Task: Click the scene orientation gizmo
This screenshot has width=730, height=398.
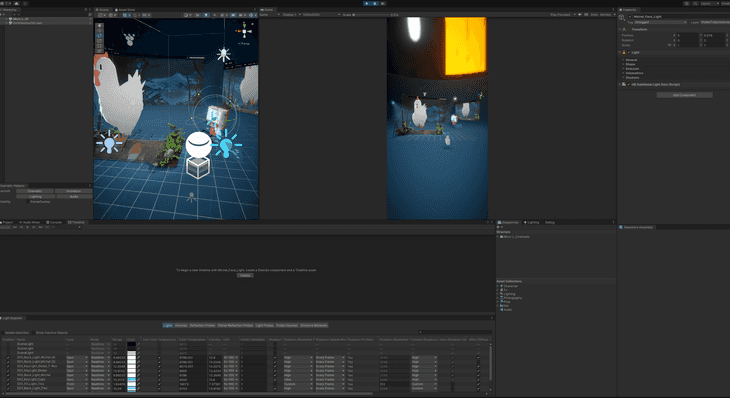Action: click(x=244, y=32)
